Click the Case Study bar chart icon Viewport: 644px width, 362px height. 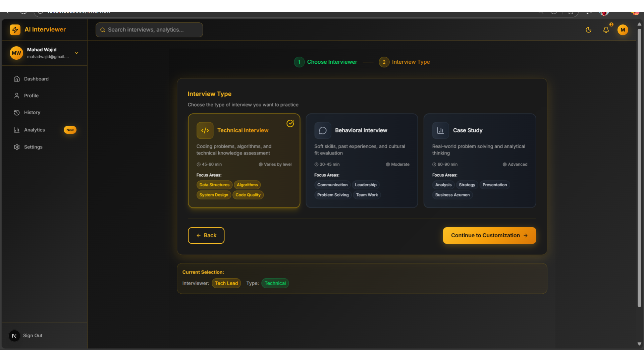point(440,130)
